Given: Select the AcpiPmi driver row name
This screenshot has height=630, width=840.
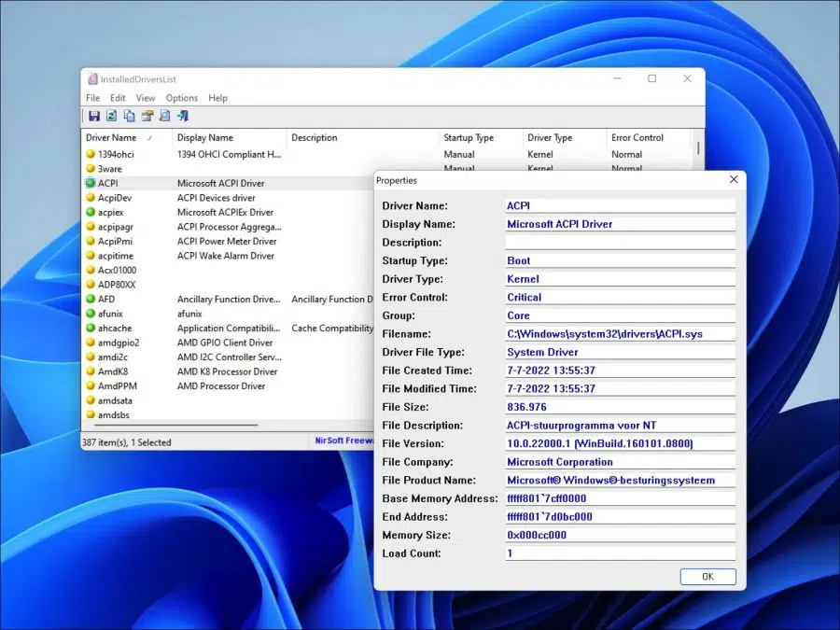Looking at the screenshot, I should pyautogui.click(x=115, y=241).
